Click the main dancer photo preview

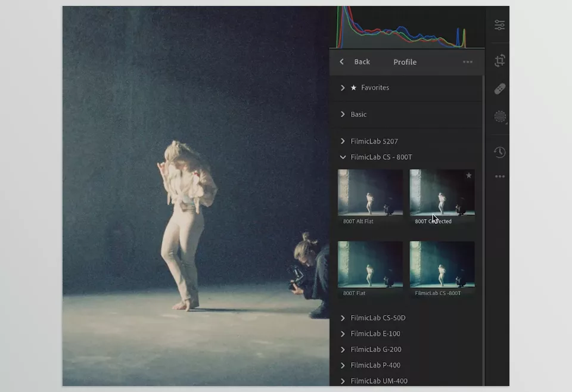coord(196,196)
